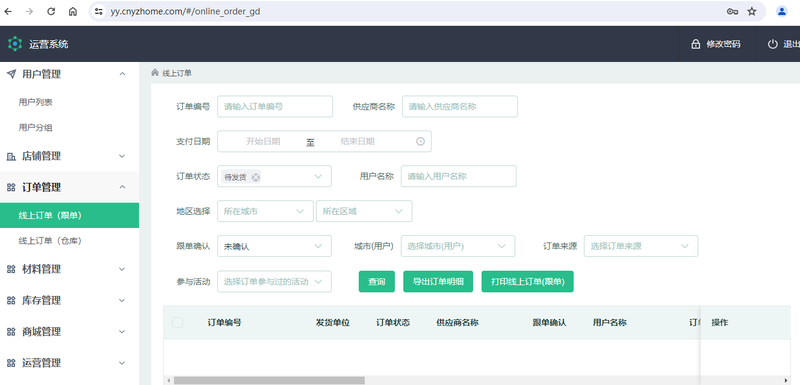
Task: Click the 库存管理 grid icon
Action: point(11,301)
